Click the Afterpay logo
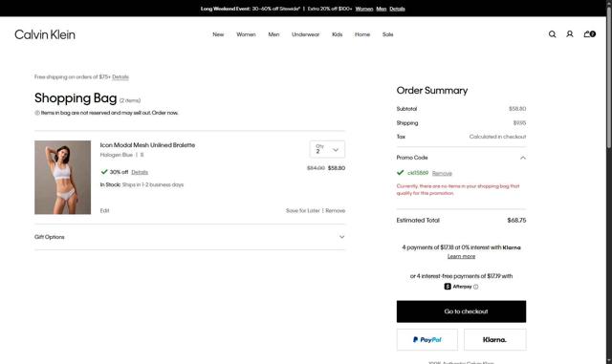612x364 pixels. [458, 287]
